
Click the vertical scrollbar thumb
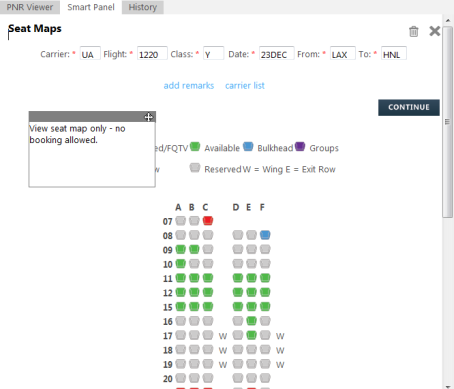click(448, 122)
